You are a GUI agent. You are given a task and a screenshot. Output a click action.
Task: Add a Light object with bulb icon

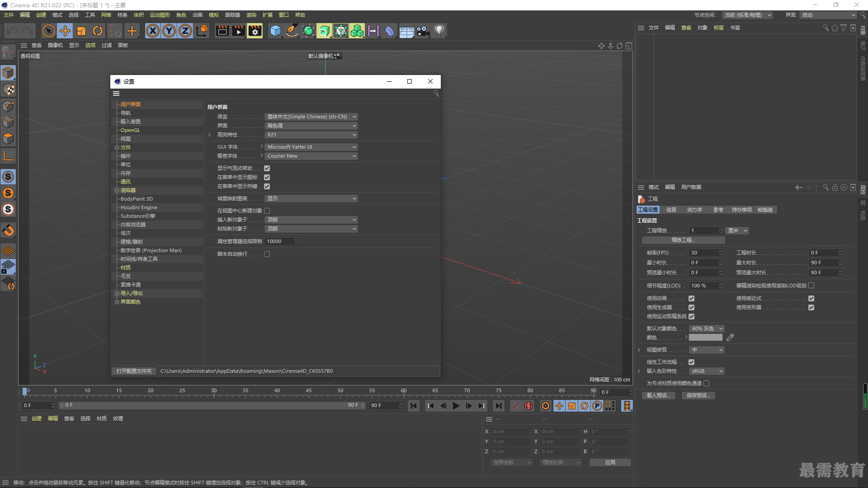[x=439, y=31]
